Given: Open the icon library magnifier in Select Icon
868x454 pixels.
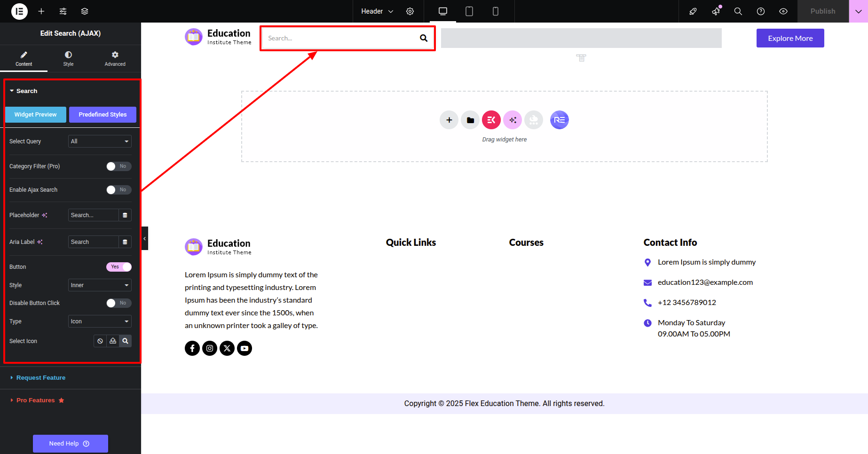Looking at the screenshot, I should click(x=126, y=341).
